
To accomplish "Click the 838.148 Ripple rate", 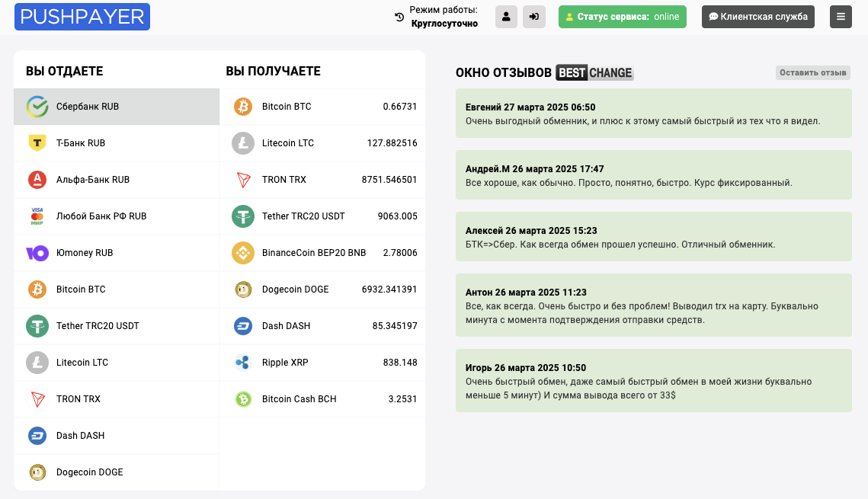I will coord(400,363).
